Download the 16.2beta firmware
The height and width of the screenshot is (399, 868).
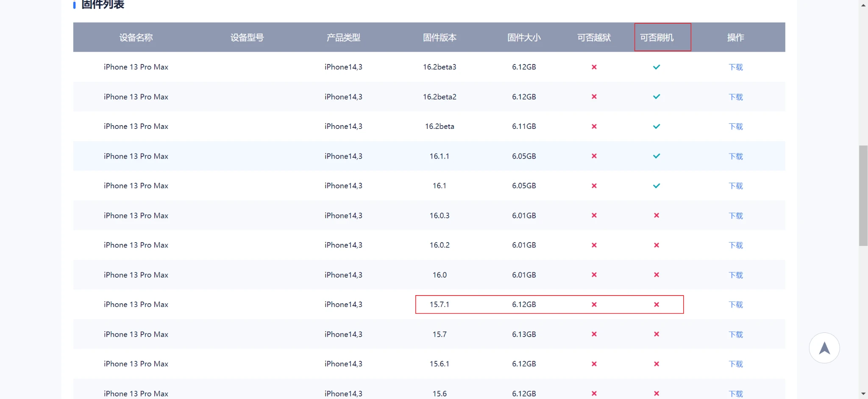pos(736,126)
